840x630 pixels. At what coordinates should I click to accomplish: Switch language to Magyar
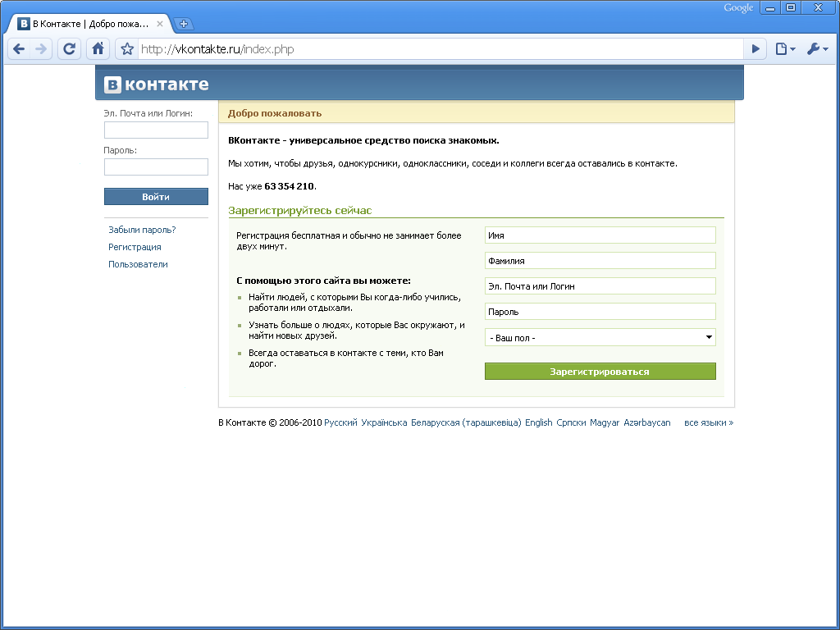[605, 422]
